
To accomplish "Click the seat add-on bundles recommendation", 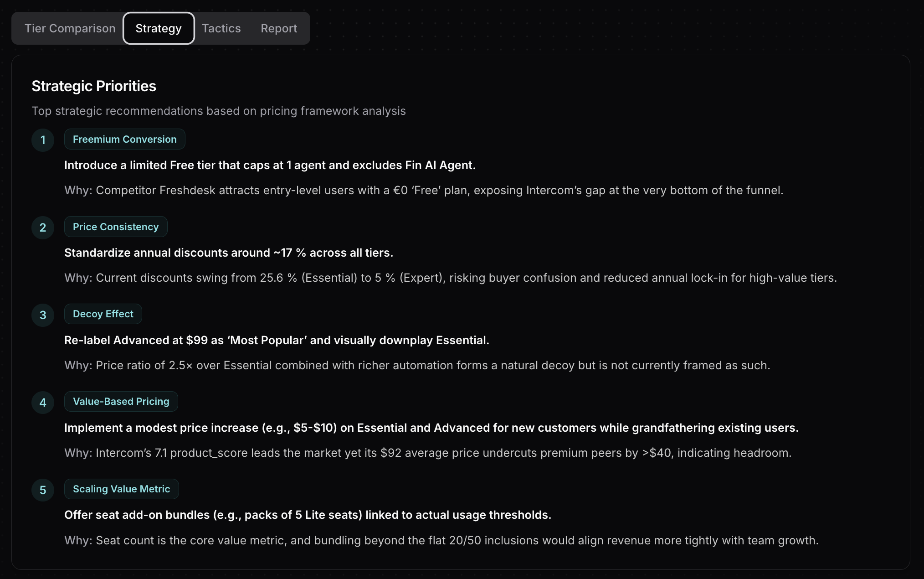I will [x=308, y=515].
